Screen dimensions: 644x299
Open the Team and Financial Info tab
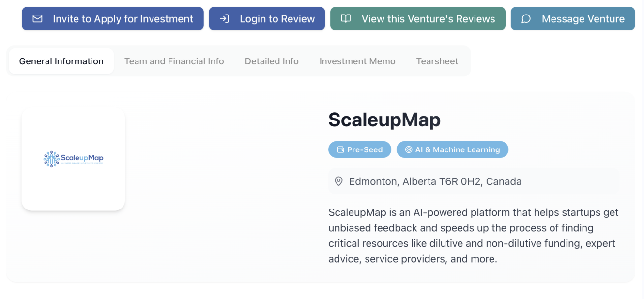(174, 61)
